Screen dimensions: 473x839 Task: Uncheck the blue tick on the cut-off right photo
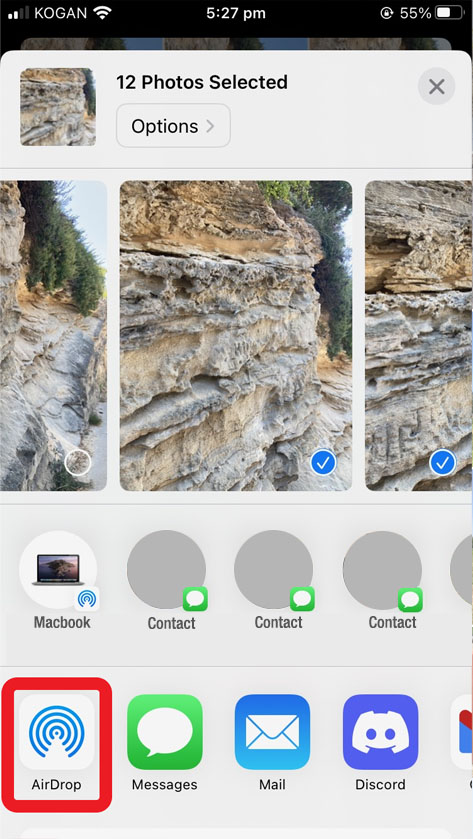pos(442,463)
